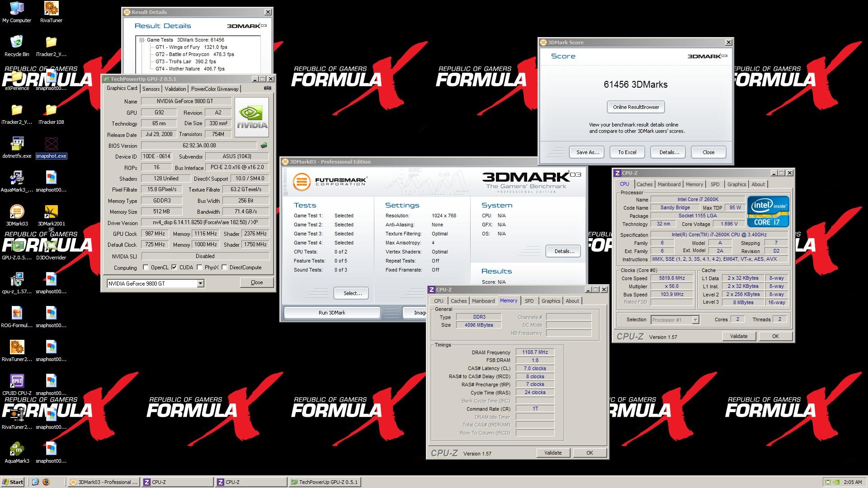The width and height of the screenshot is (868, 488).
Task: Click the GPU-Z screenshot camera icon
Action: tap(268, 88)
